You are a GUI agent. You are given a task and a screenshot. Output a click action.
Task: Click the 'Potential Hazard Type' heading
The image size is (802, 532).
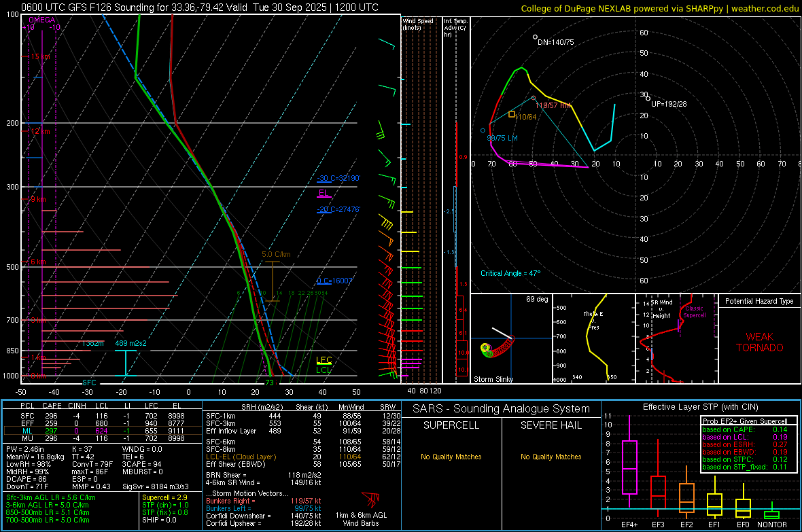pos(760,301)
